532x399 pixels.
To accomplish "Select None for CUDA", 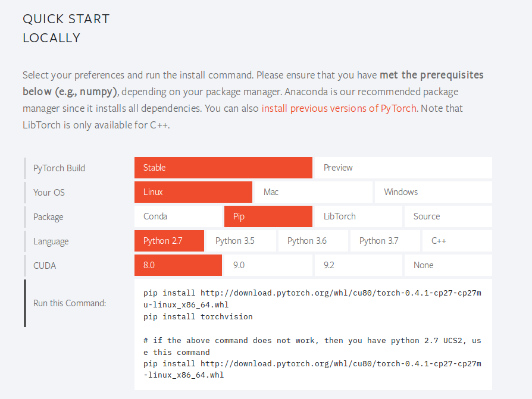I will tap(448, 265).
